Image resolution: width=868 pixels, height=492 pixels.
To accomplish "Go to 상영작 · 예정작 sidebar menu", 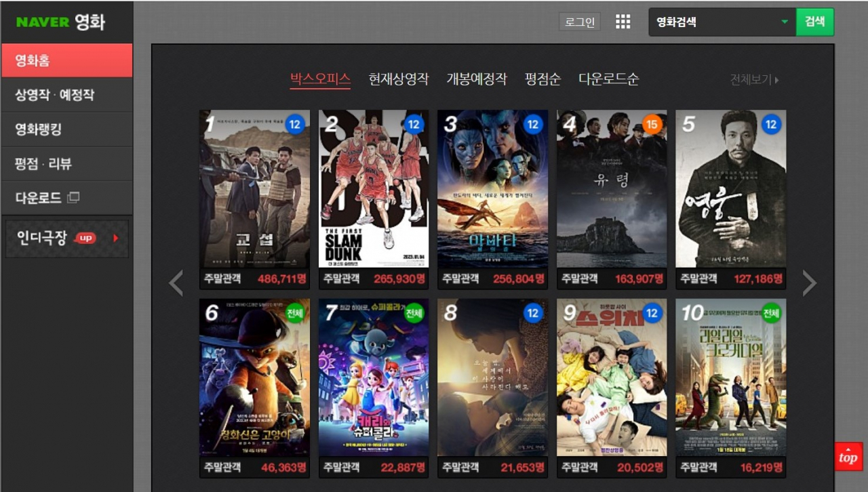I will point(67,95).
